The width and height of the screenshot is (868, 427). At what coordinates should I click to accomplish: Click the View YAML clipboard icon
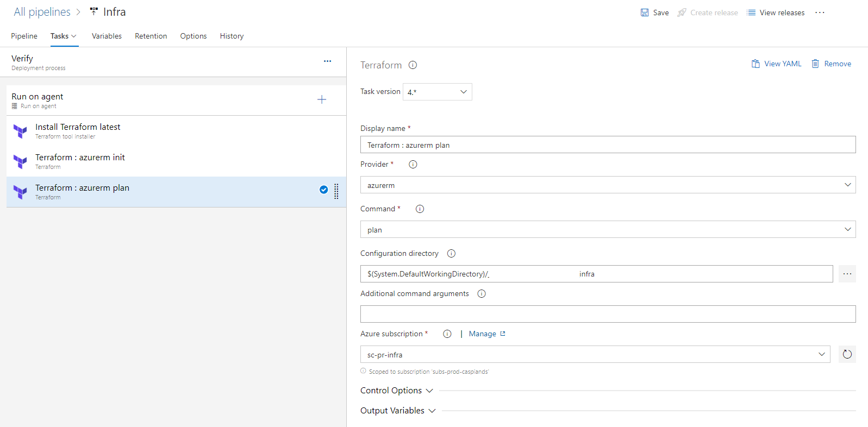click(x=755, y=64)
